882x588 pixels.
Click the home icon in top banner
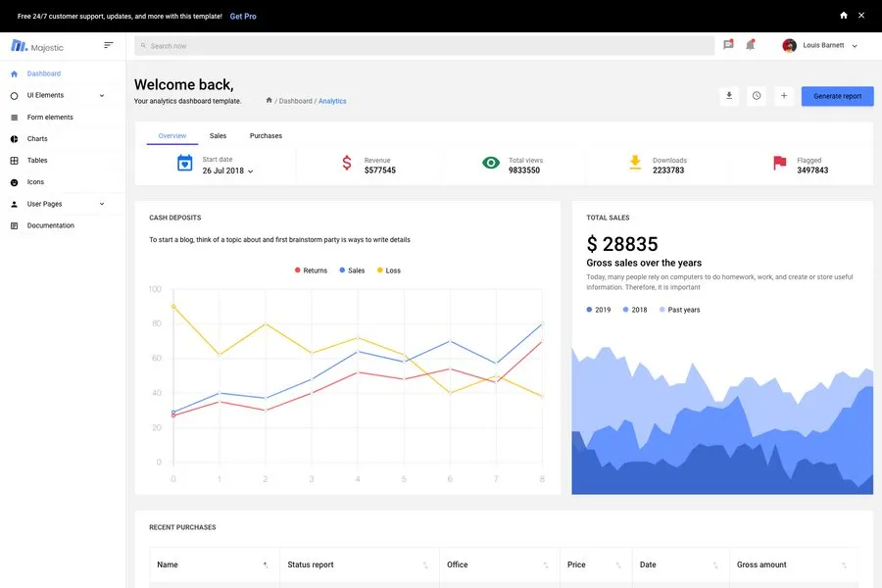tap(844, 16)
